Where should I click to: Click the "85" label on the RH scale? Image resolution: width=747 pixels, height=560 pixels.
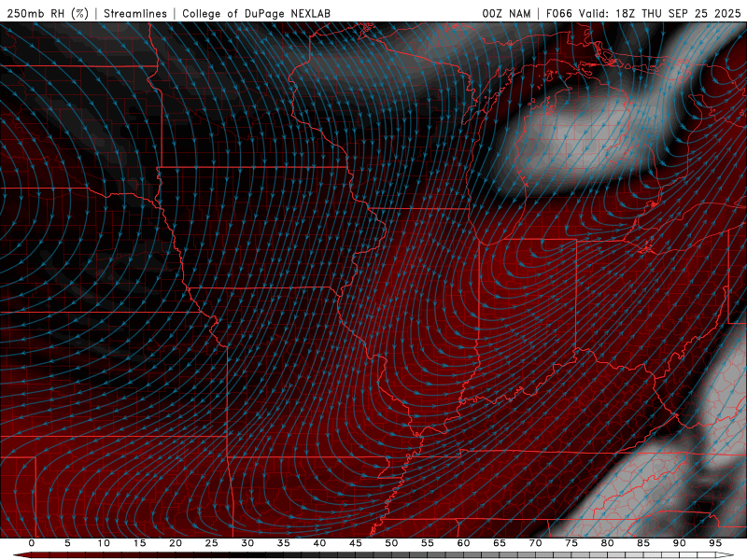[x=643, y=543]
